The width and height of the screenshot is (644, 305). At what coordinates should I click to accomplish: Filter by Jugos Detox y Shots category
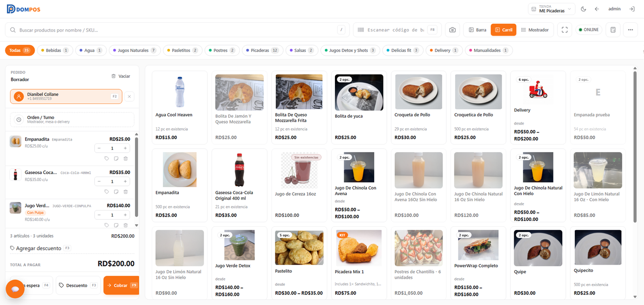point(350,50)
